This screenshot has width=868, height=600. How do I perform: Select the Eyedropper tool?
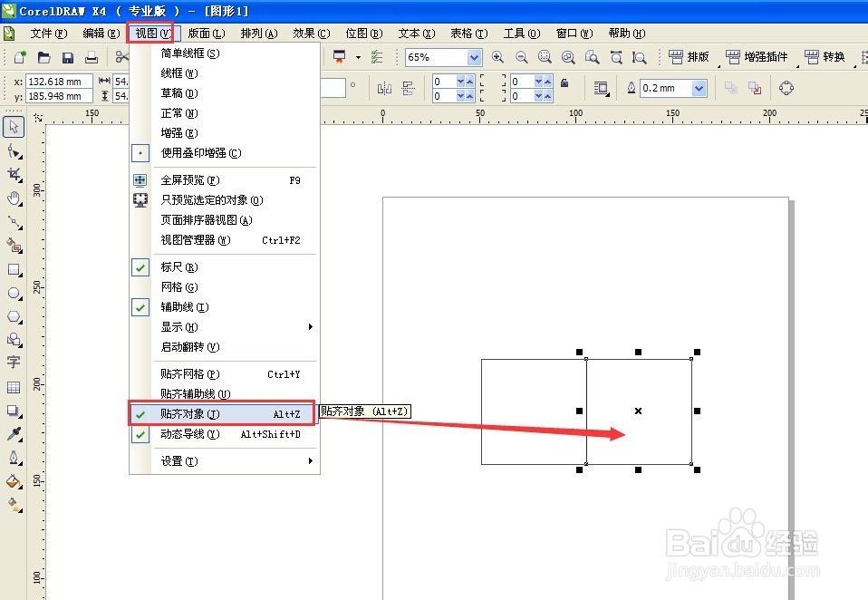point(14,434)
